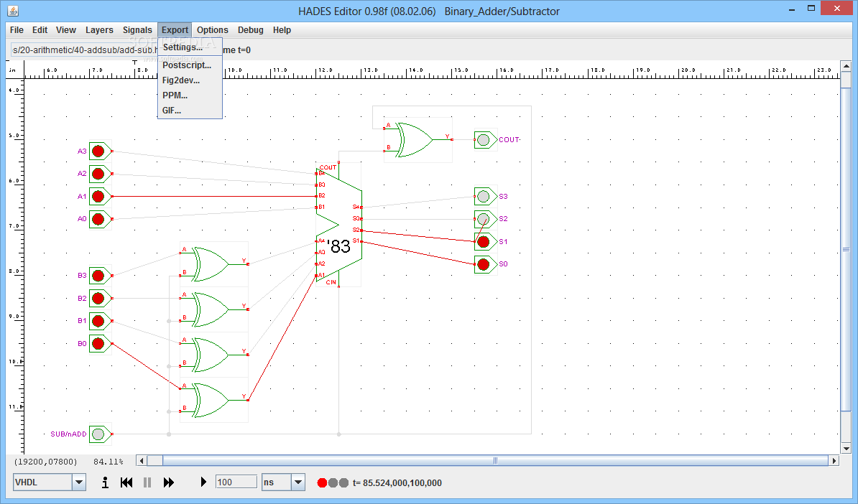This screenshot has height=504, width=858.
Task: Choose Settings... from Export menu
Action: (x=190, y=47)
